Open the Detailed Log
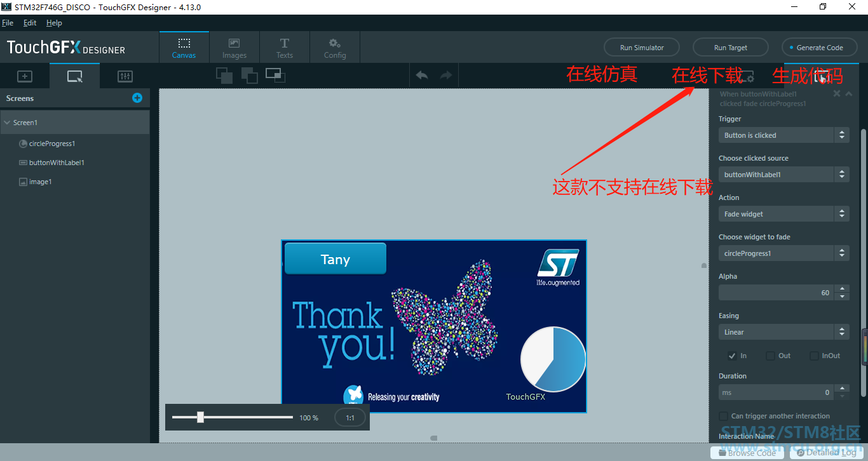868x461 pixels. click(x=827, y=453)
